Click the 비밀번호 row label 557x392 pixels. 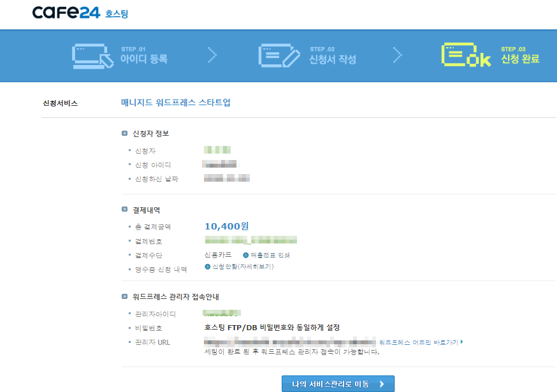click(x=148, y=328)
